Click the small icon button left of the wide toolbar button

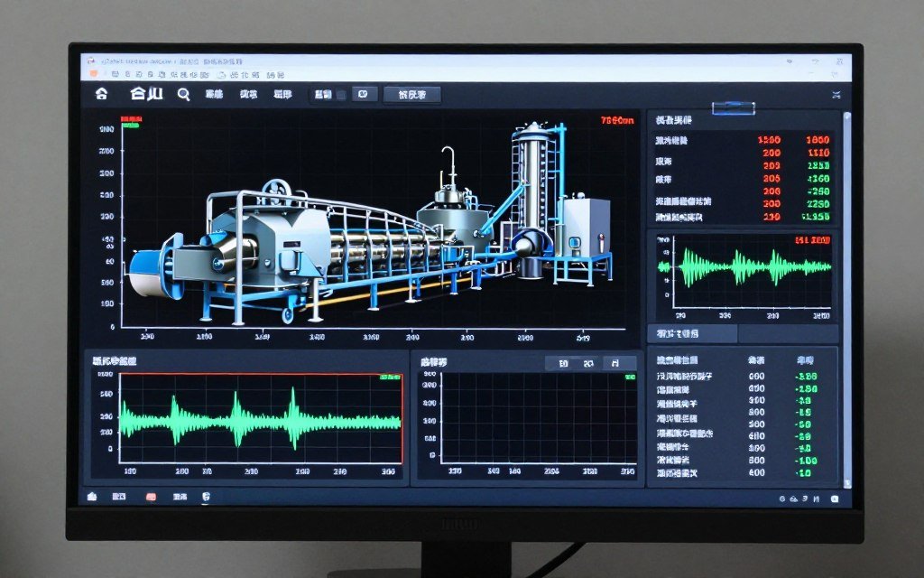pos(365,94)
